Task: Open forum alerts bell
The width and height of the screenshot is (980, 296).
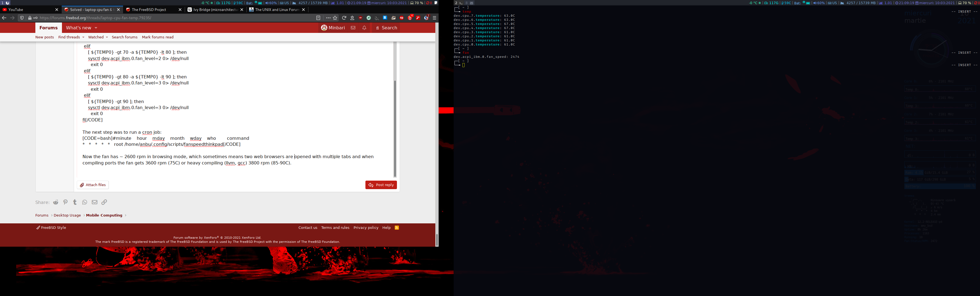Action: (365, 28)
